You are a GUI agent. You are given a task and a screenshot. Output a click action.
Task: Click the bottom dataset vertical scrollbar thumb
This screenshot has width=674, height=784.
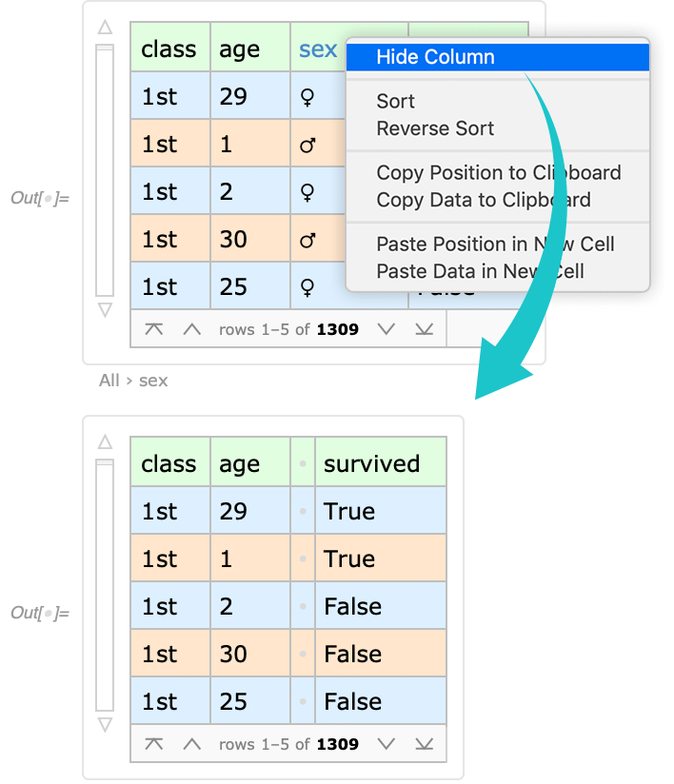point(105,585)
